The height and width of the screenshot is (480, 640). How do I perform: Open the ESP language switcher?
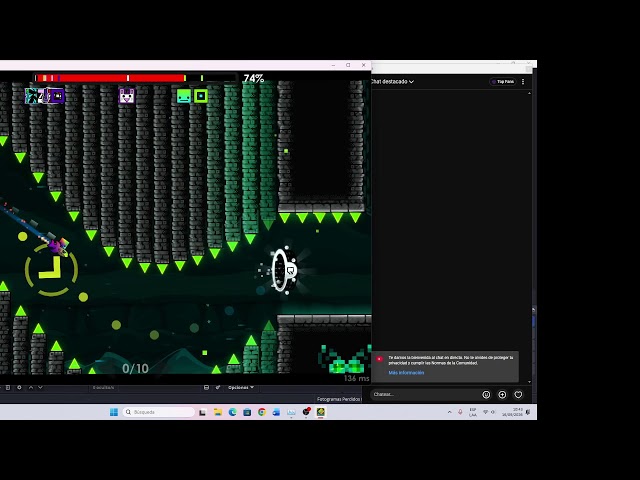pos(473,412)
